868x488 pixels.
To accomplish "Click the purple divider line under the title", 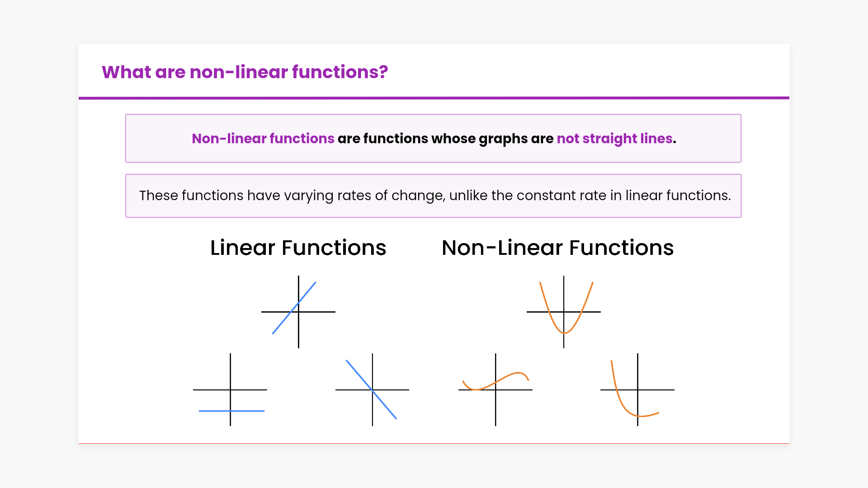I will pos(434,98).
